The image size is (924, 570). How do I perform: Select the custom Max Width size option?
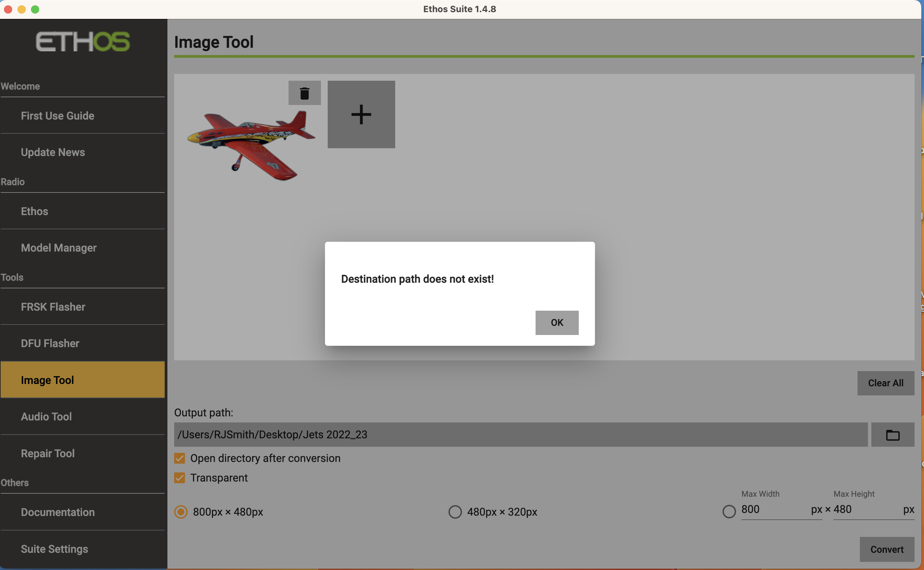[x=729, y=511]
